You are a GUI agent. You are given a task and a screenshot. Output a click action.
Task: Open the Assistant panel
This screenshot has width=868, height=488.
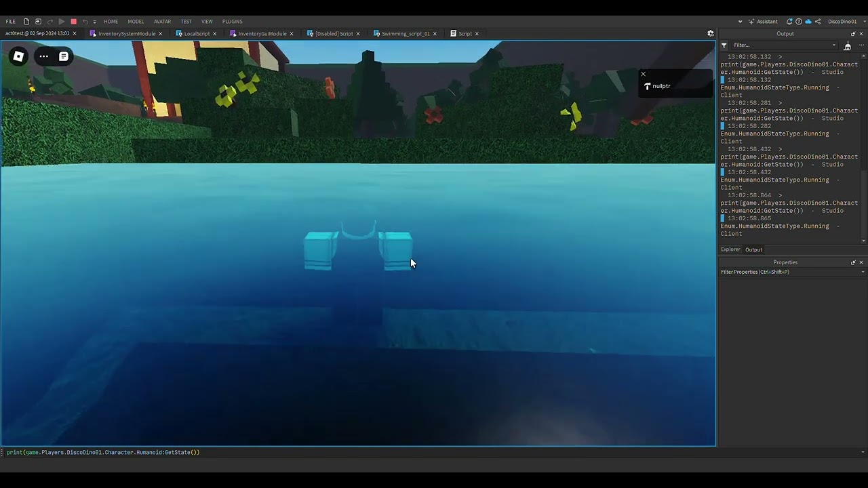(762, 22)
